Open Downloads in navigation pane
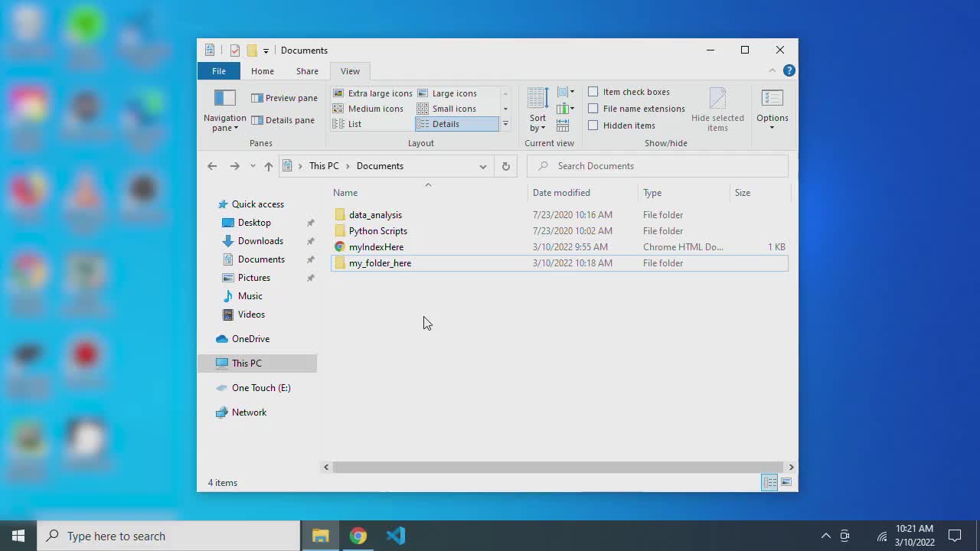 pos(260,241)
